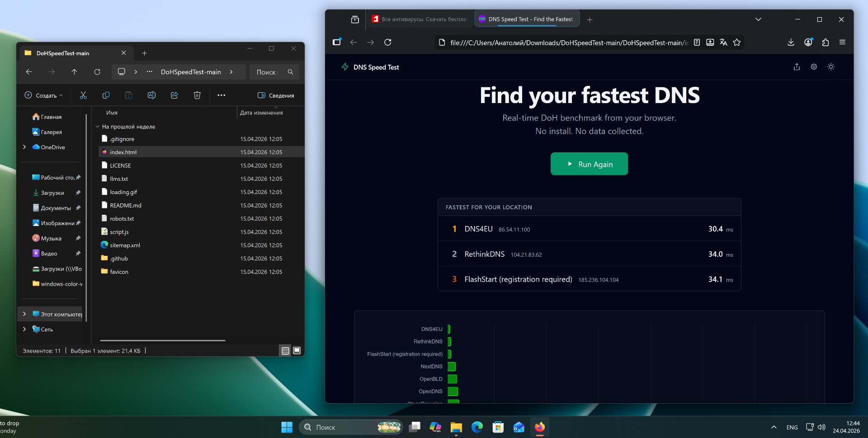Image resolution: width=868 pixels, height=438 pixels.
Task: Click the Delete trash icon in Explorer
Action: [x=197, y=95]
